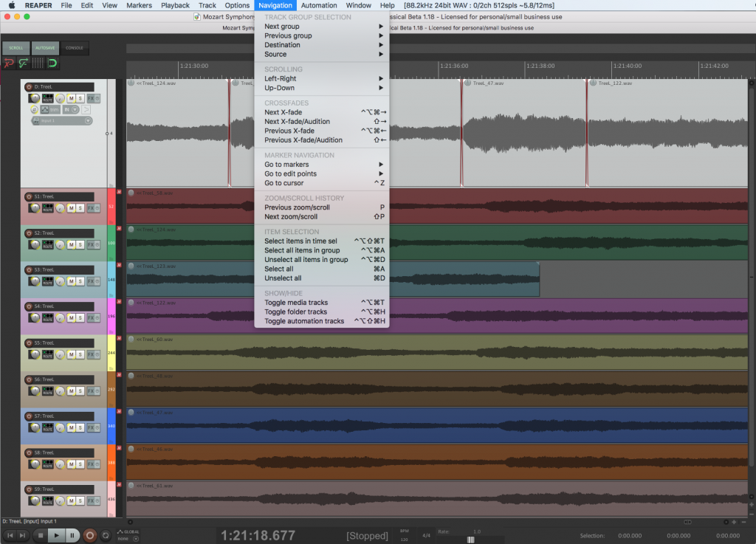Screen dimensions: 756x544
Task: Open ROUTE button on D: TreeL track
Action: click(48, 98)
